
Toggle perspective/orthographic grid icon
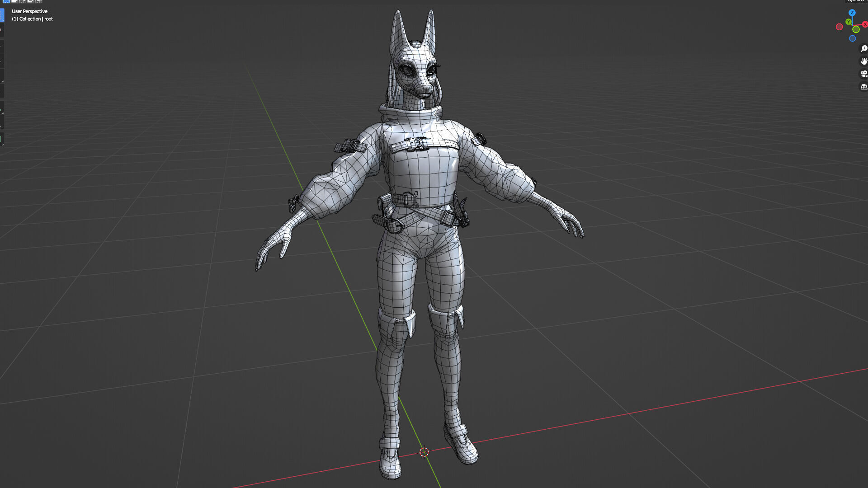[x=863, y=86]
